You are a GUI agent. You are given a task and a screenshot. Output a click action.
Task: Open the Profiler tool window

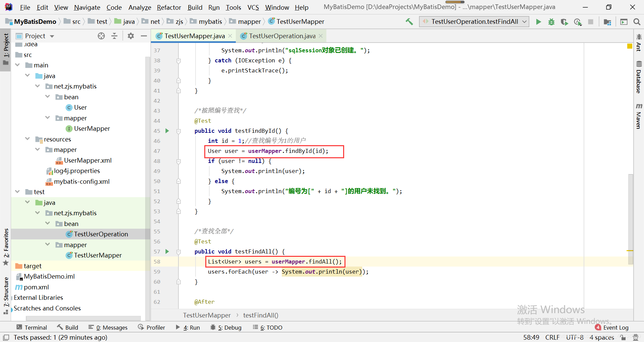pos(151,327)
